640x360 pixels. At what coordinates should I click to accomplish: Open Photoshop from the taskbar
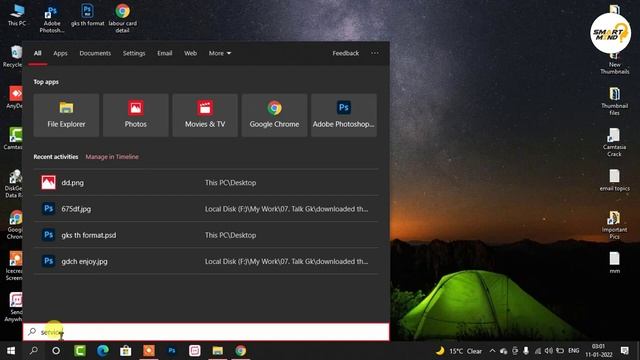coord(172,351)
